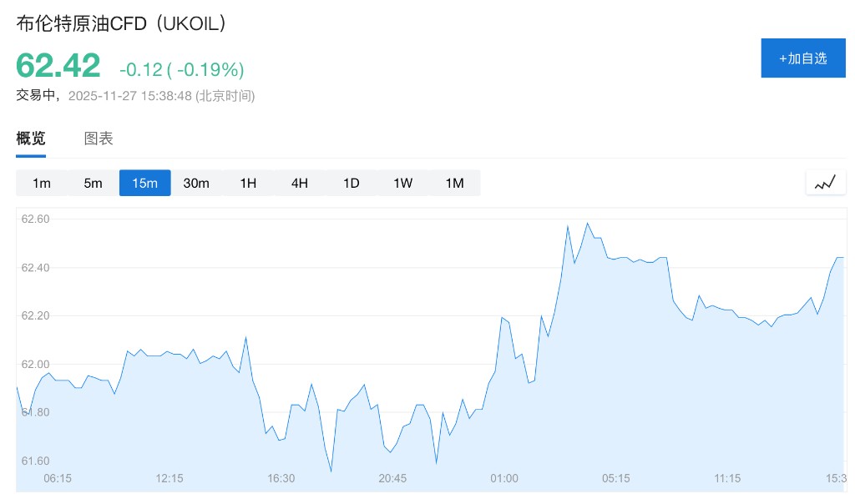Open the 概览 overview tab

pyautogui.click(x=31, y=139)
